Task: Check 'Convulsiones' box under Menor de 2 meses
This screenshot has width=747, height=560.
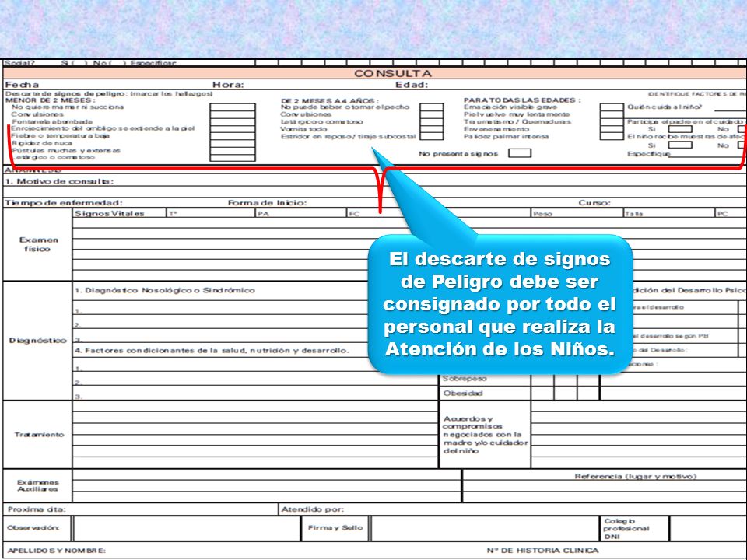Action: [233, 115]
